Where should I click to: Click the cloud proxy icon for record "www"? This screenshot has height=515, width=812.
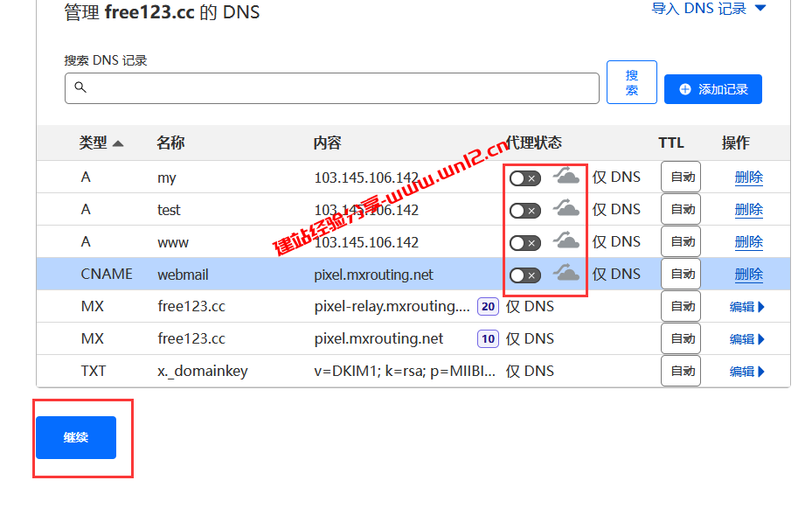566,242
